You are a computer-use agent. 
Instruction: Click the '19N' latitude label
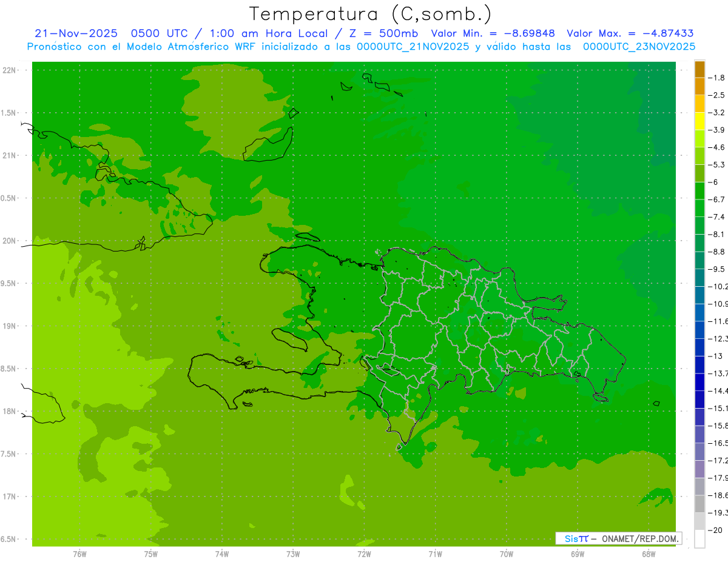coord(9,326)
